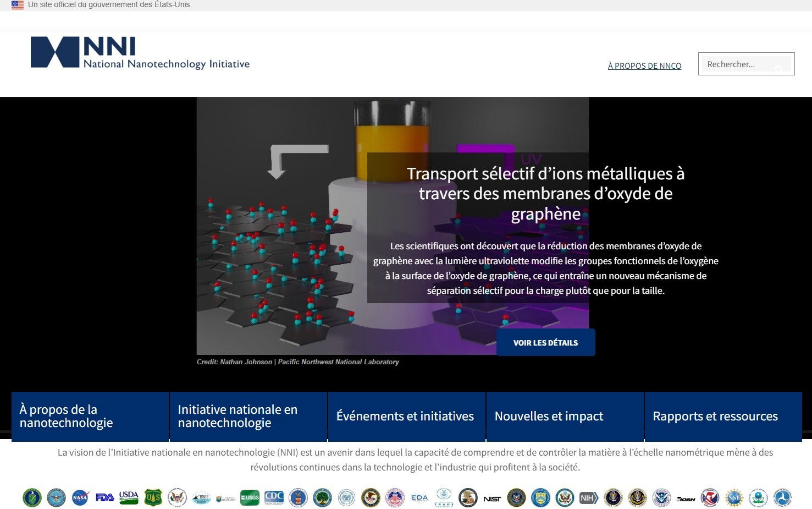Open the FDA logo link

tap(104, 497)
